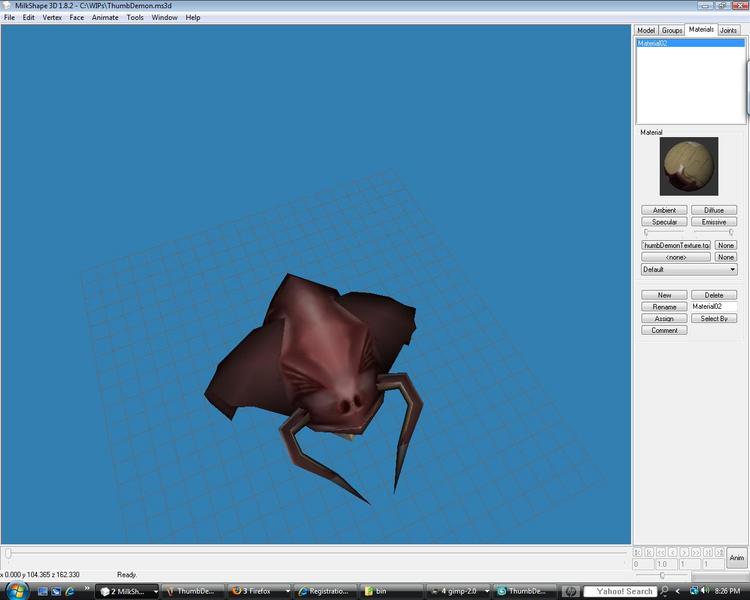
Task: Switch to the Model tab
Action: point(646,30)
